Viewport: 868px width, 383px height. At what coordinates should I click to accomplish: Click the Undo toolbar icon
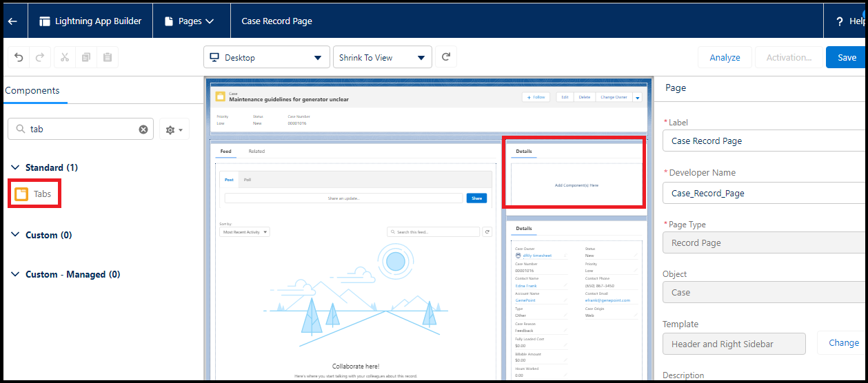coord(19,57)
